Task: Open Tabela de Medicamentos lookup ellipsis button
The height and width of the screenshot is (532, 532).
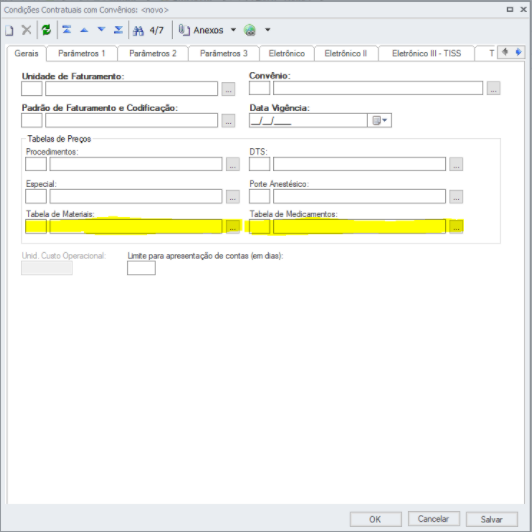Action: click(456, 227)
